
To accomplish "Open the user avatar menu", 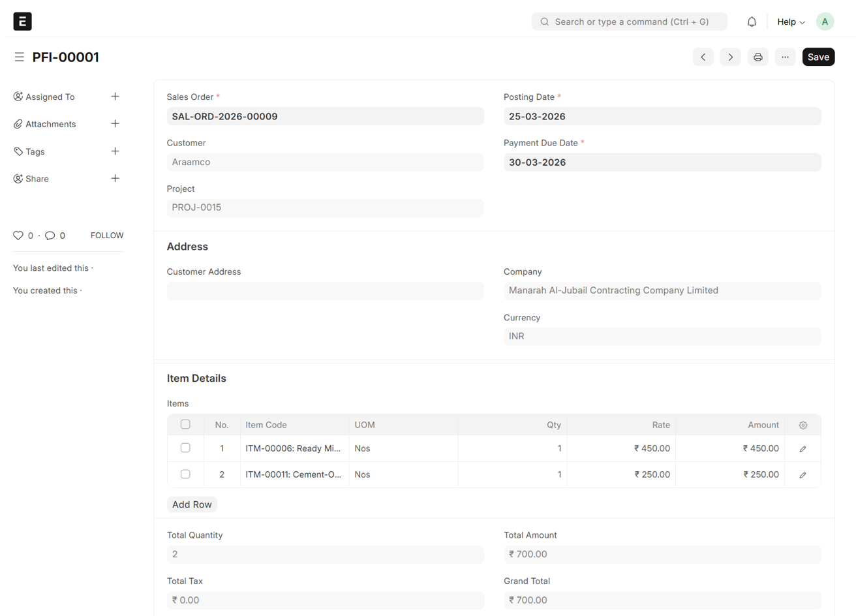I will tap(825, 22).
